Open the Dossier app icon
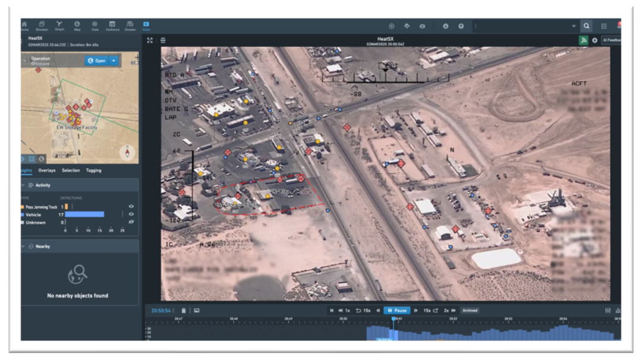 coord(130,26)
